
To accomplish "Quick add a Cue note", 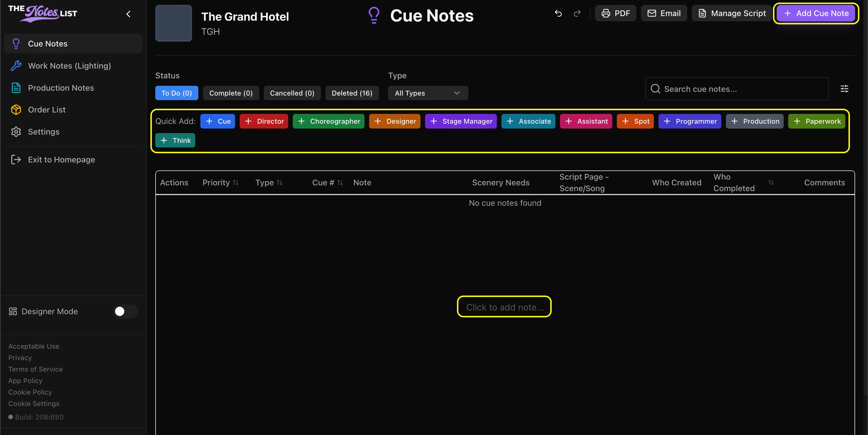I will point(218,121).
